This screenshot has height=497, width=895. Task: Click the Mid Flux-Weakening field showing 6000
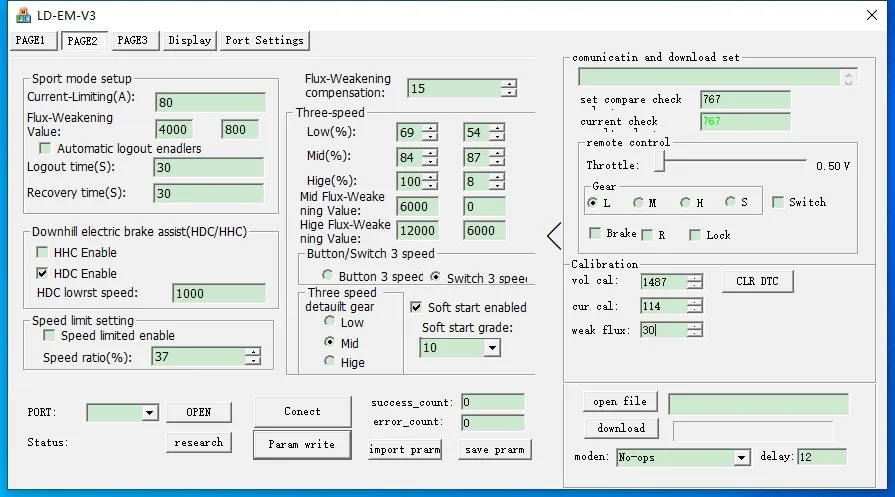pyautogui.click(x=418, y=207)
